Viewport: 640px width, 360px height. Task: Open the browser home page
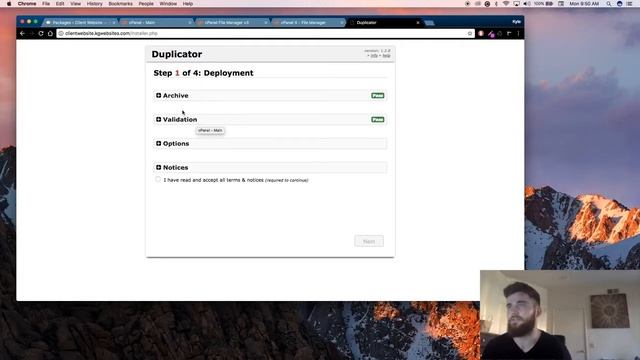pos(50,33)
